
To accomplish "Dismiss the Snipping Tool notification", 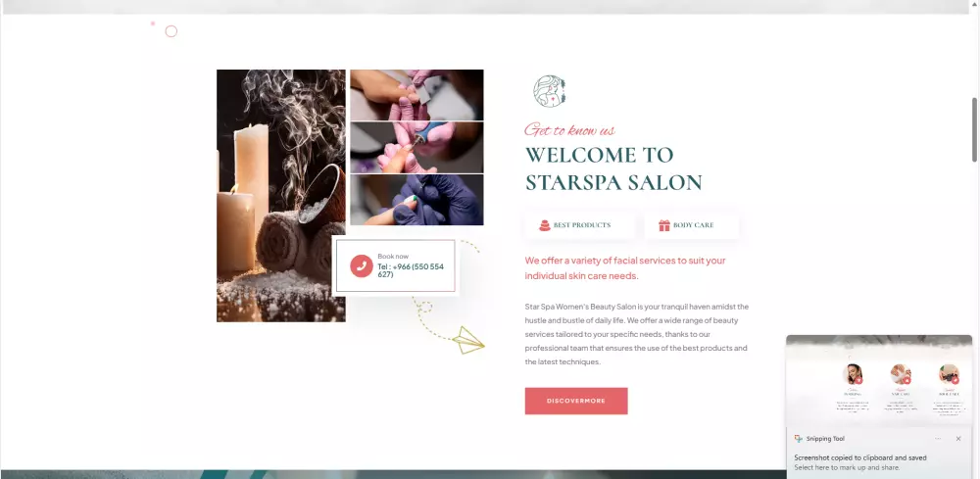I will 958,439.
